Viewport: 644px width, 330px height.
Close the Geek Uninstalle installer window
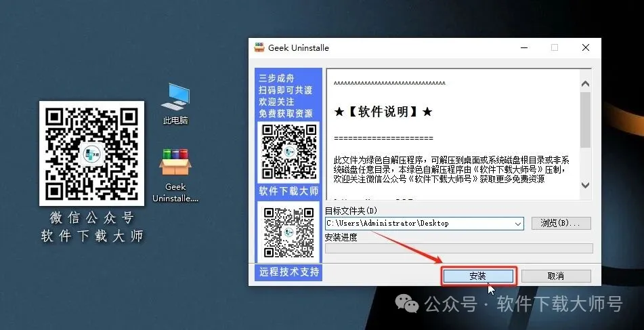tap(586, 47)
